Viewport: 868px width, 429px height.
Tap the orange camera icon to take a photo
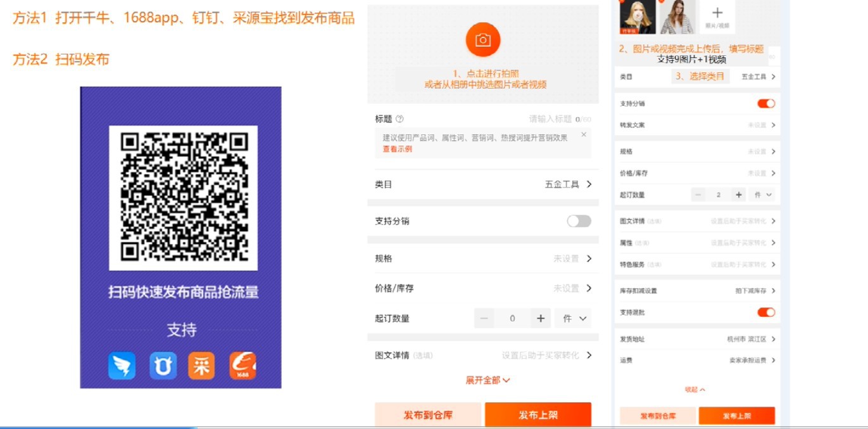point(483,40)
